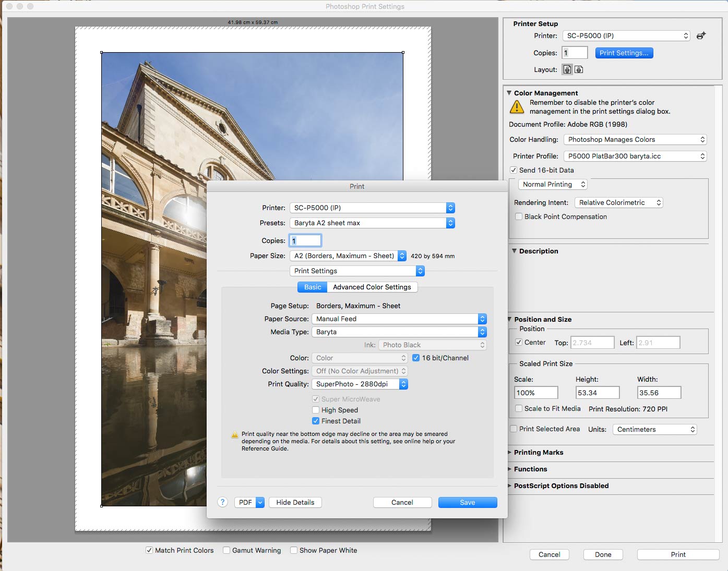Open Color Handling dropdown
This screenshot has width=728, height=571.
click(x=636, y=139)
